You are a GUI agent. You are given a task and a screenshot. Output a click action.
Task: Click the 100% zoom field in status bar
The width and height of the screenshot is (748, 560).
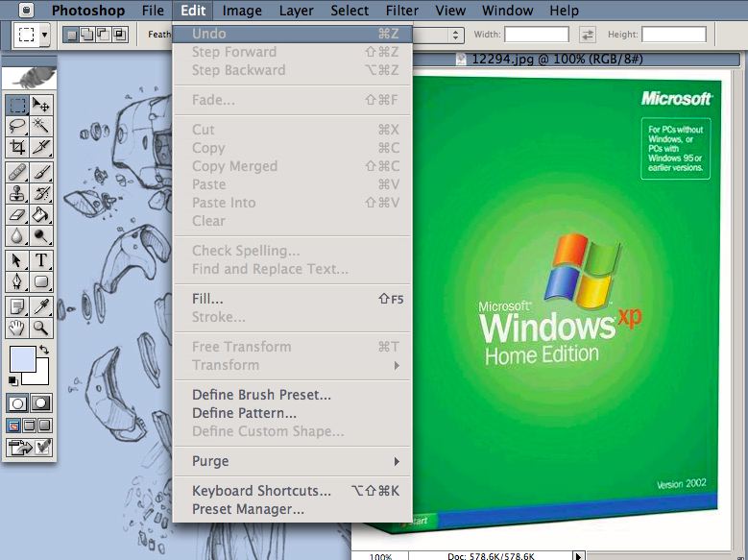click(380, 556)
